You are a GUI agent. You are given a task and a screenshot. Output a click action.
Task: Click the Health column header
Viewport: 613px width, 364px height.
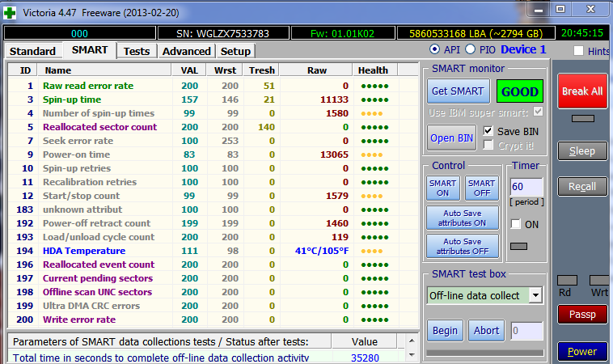[375, 70]
